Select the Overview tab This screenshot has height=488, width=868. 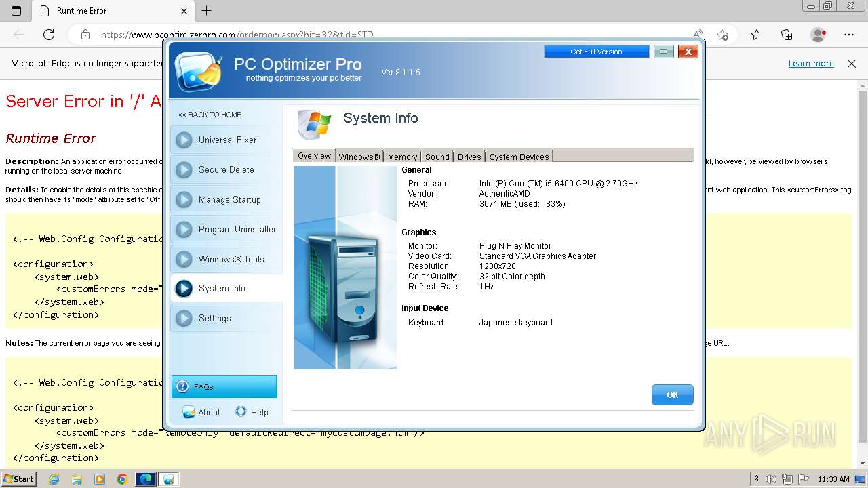tap(314, 156)
